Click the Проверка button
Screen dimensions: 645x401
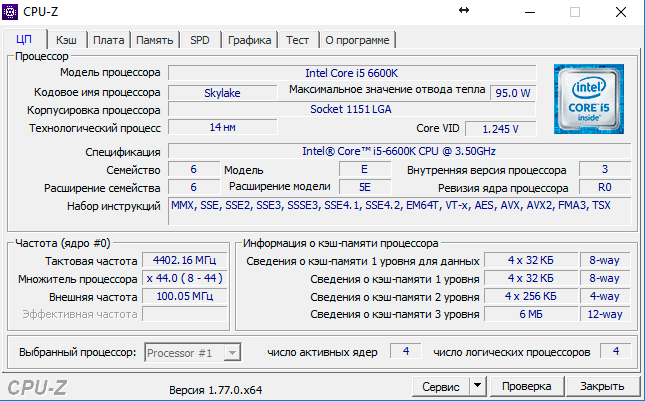(x=526, y=386)
